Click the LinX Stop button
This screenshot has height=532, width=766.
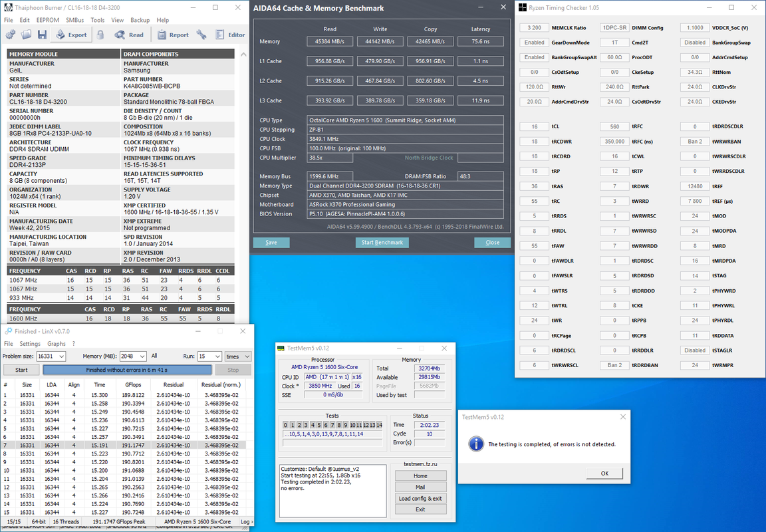(x=233, y=370)
